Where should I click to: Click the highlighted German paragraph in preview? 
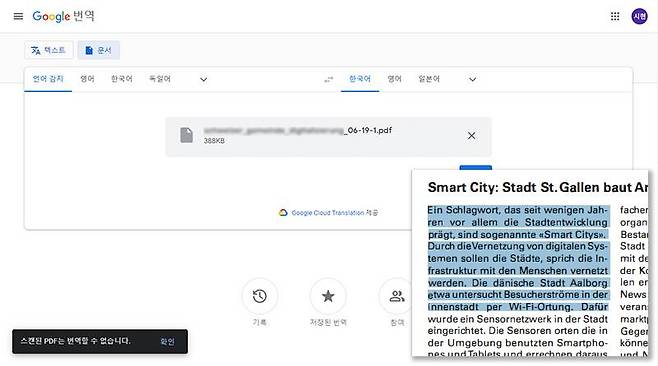[518, 258]
